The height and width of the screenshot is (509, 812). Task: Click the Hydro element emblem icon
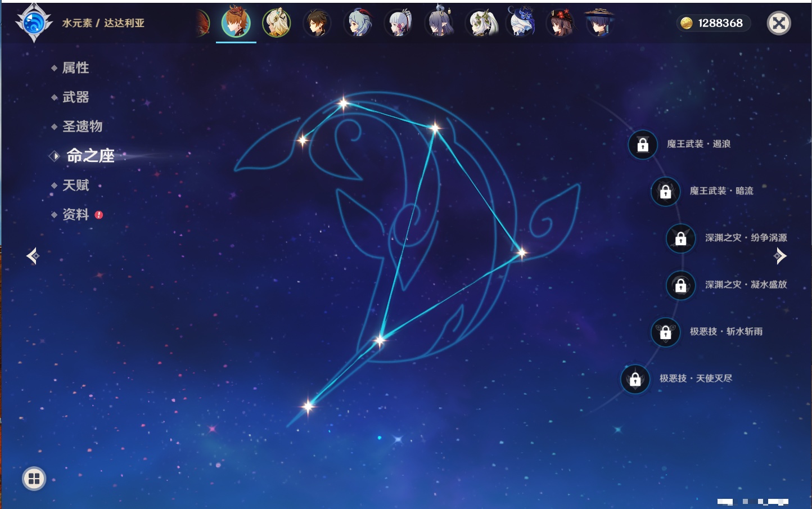(34, 23)
